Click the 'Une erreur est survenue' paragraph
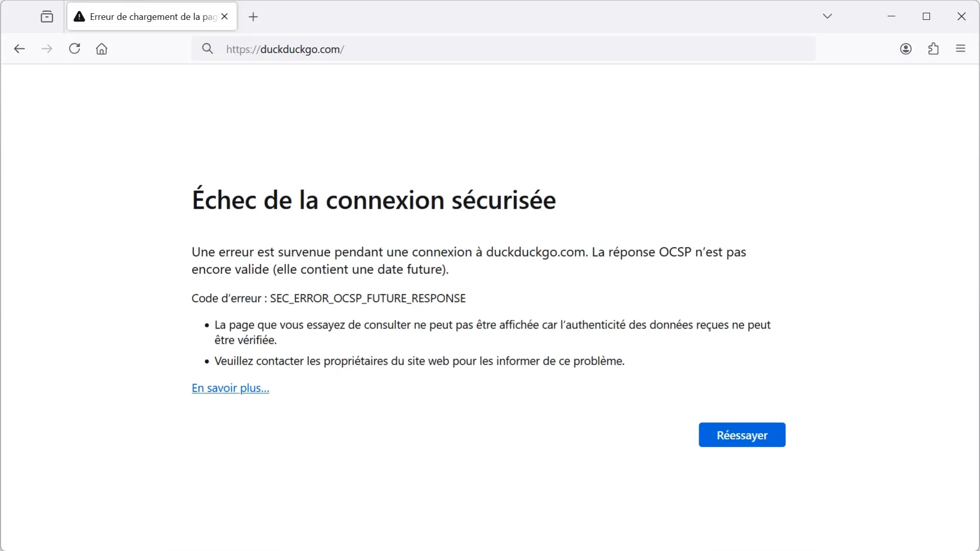 [x=469, y=261]
